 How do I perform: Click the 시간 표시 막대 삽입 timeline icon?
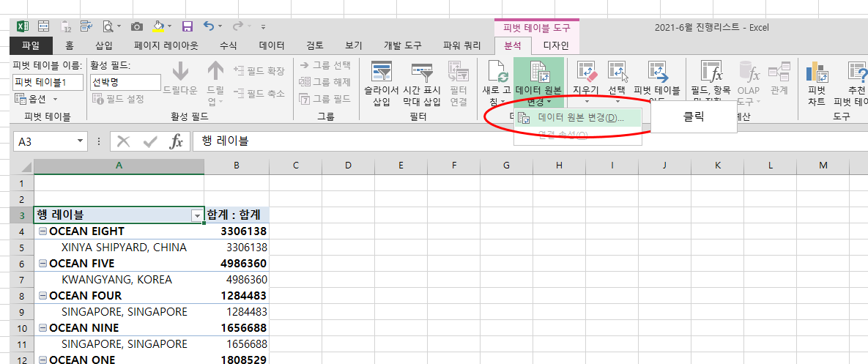click(422, 72)
